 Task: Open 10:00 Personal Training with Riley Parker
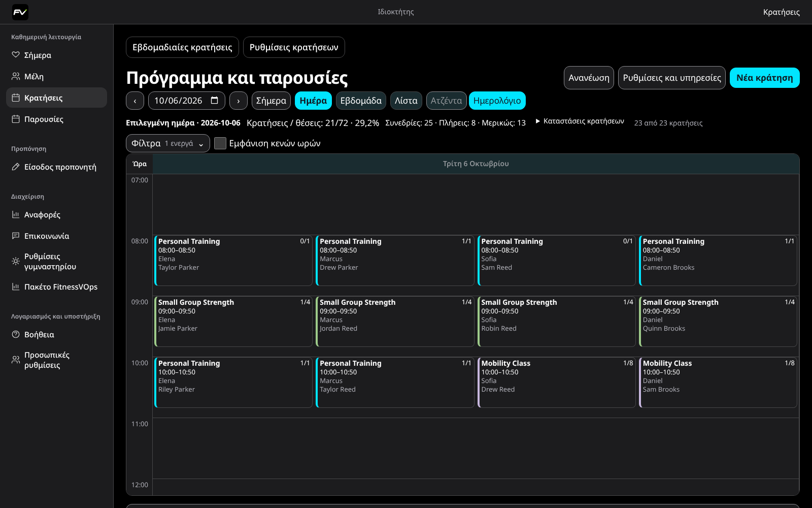coord(233,383)
